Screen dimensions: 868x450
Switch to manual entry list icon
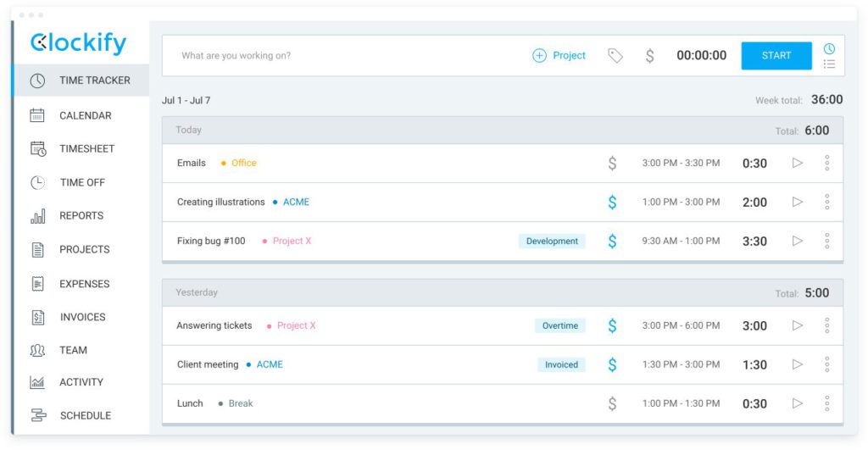pyautogui.click(x=829, y=64)
